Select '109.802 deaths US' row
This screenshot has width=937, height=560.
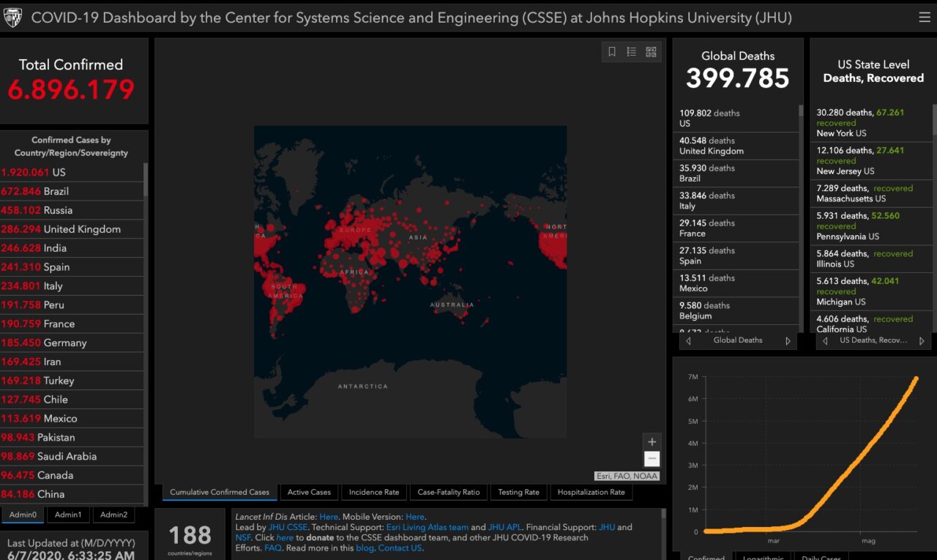pyautogui.click(x=736, y=119)
